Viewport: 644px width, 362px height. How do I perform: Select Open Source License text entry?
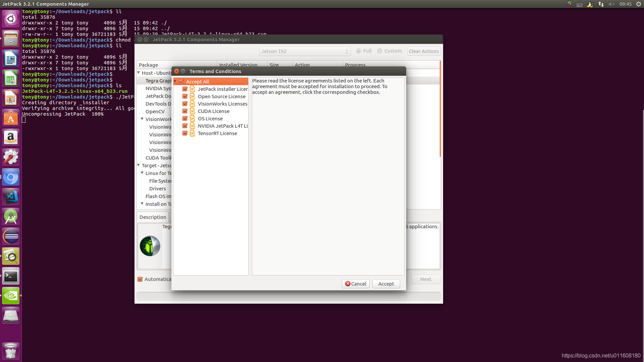point(221,97)
